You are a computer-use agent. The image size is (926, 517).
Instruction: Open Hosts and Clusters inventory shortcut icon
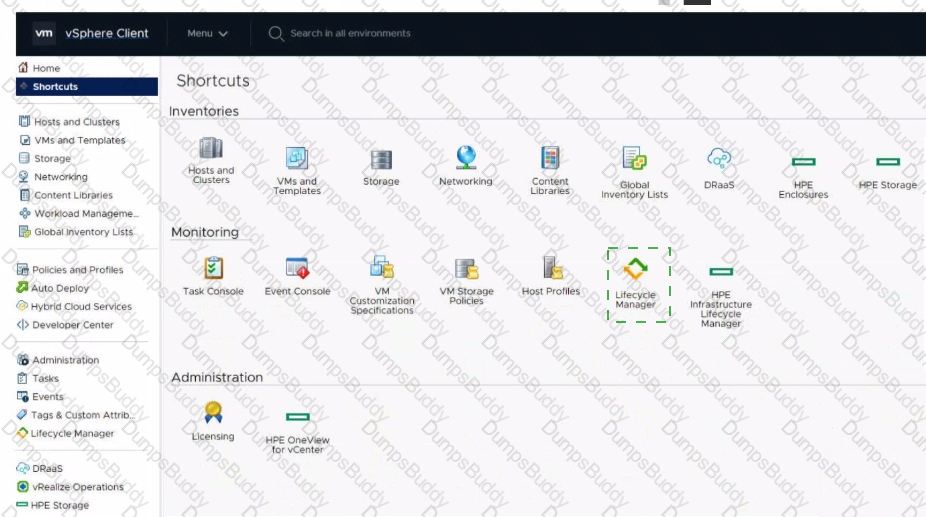[x=211, y=148]
